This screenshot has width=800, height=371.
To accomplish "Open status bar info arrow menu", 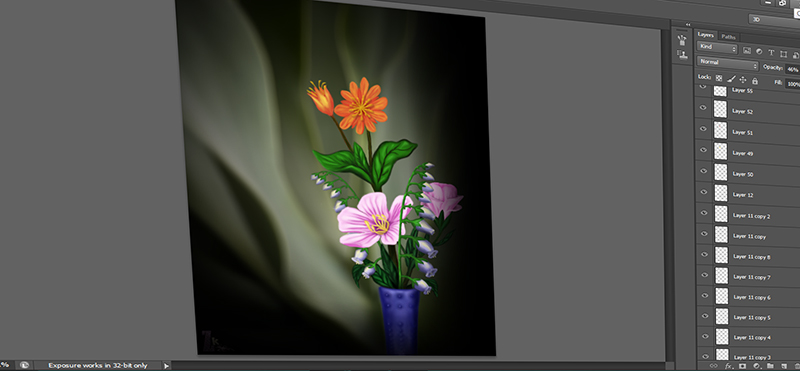I will coord(166,365).
